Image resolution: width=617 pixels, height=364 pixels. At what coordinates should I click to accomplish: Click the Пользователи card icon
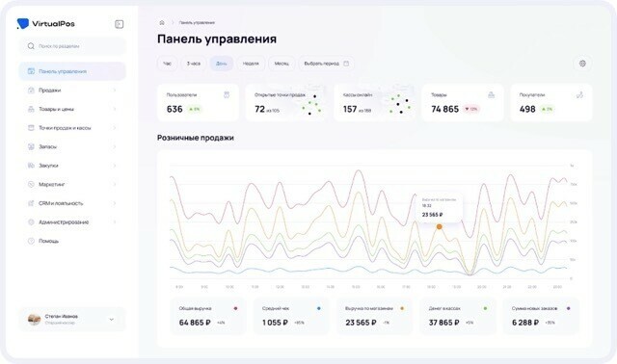pyautogui.click(x=227, y=94)
